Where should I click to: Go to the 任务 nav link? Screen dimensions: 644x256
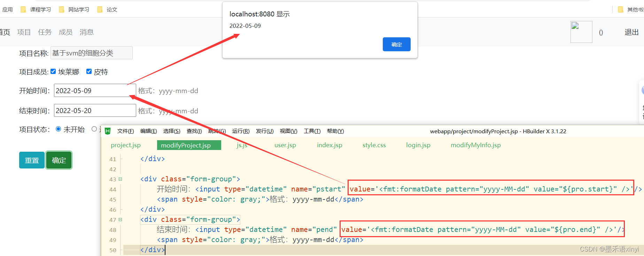tap(45, 32)
